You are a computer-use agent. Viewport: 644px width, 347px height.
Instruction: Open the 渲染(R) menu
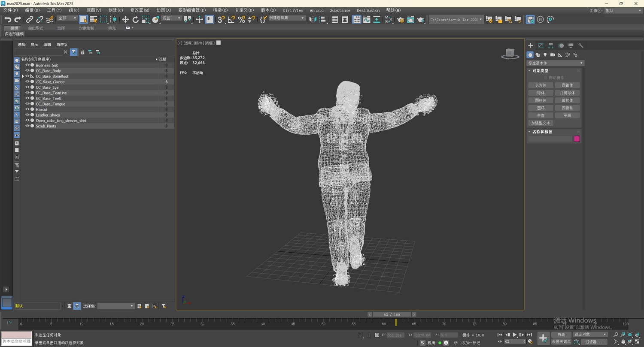tap(220, 10)
